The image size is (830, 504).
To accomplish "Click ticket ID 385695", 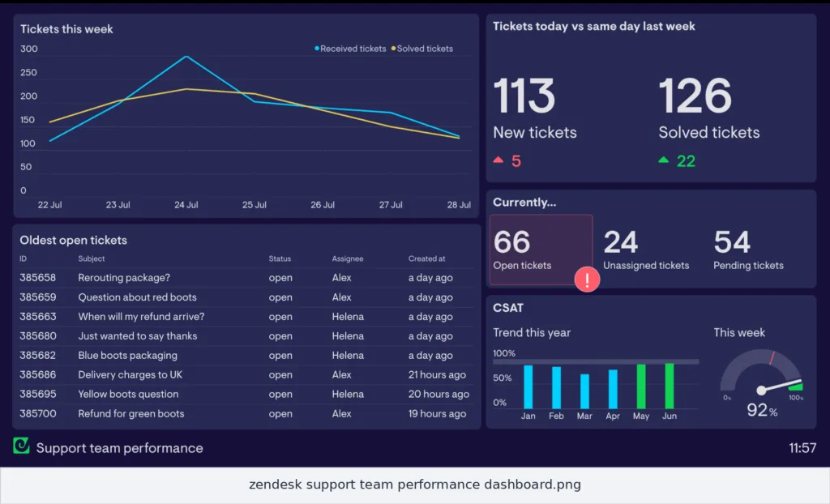I will pos(37,394).
